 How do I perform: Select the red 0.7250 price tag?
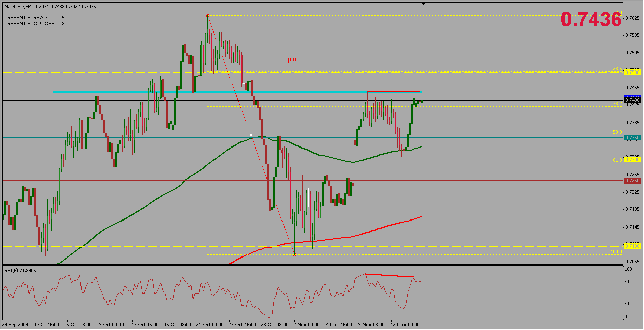(x=632, y=181)
